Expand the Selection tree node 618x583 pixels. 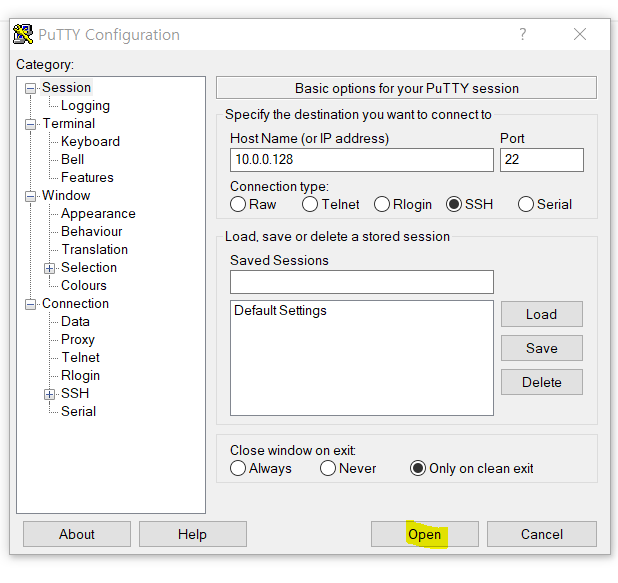[x=49, y=268]
